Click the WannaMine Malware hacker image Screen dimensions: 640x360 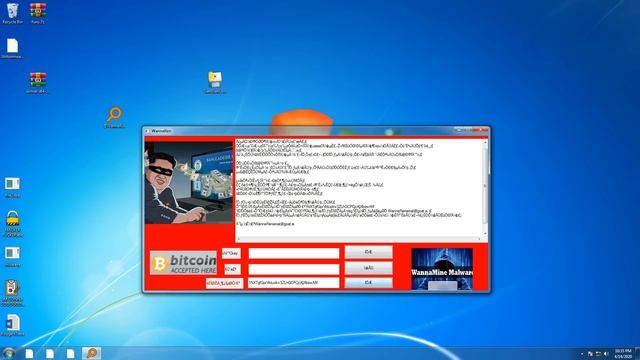pyautogui.click(x=442, y=269)
